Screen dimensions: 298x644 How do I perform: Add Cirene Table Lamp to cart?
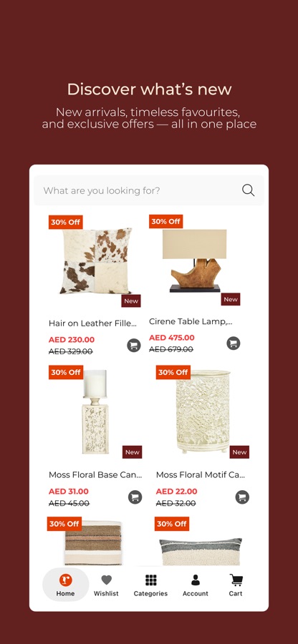point(234,343)
